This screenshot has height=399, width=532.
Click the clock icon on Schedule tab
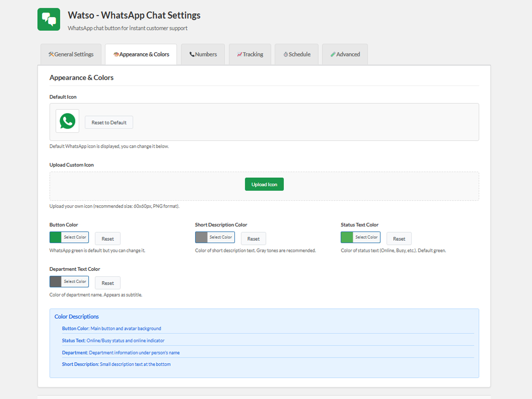click(286, 55)
